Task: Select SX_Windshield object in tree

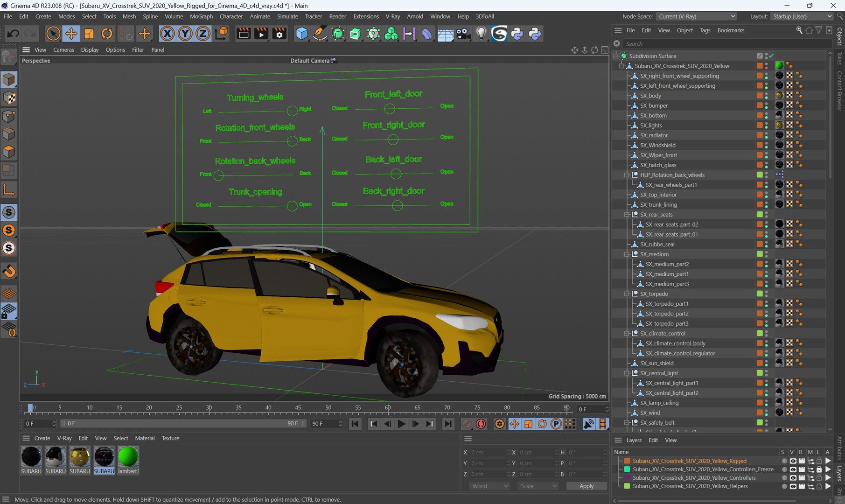Action: (x=657, y=145)
